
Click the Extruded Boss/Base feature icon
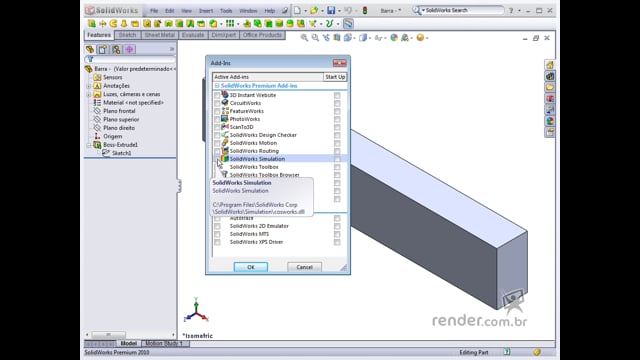click(x=92, y=24)
